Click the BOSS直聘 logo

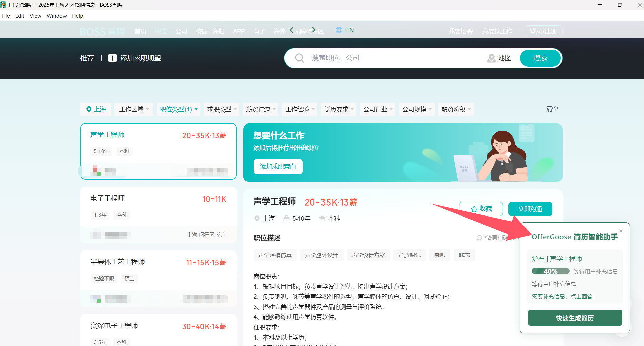pos(102,32)
